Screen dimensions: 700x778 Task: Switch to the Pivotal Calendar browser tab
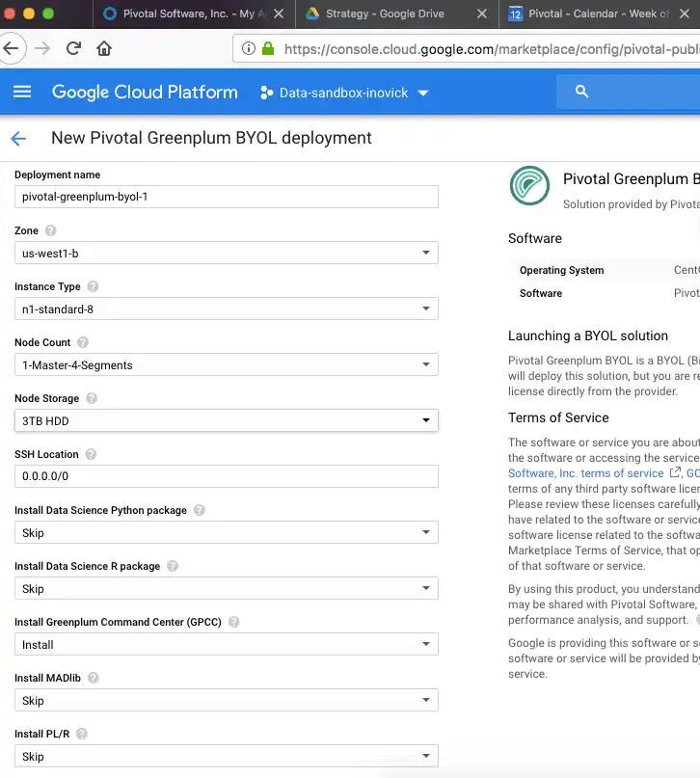pyautogui.click(x=588, y=14)
